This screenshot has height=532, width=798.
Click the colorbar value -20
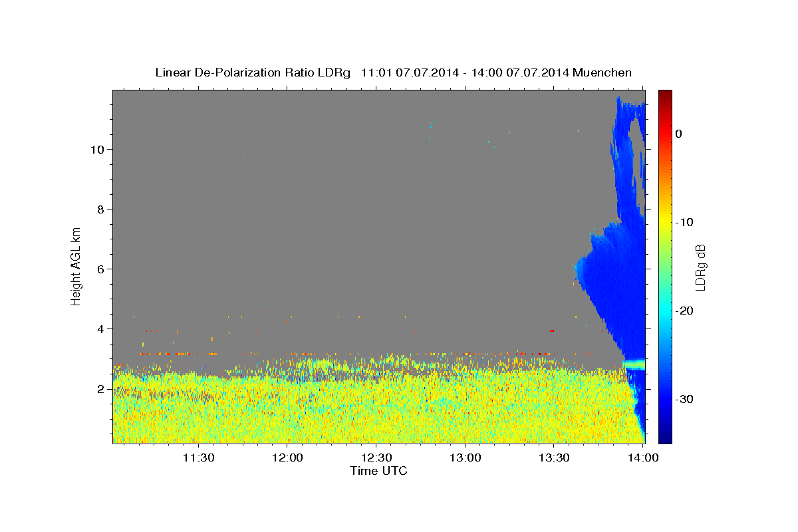pyautogui.click(x=686, y=311)
